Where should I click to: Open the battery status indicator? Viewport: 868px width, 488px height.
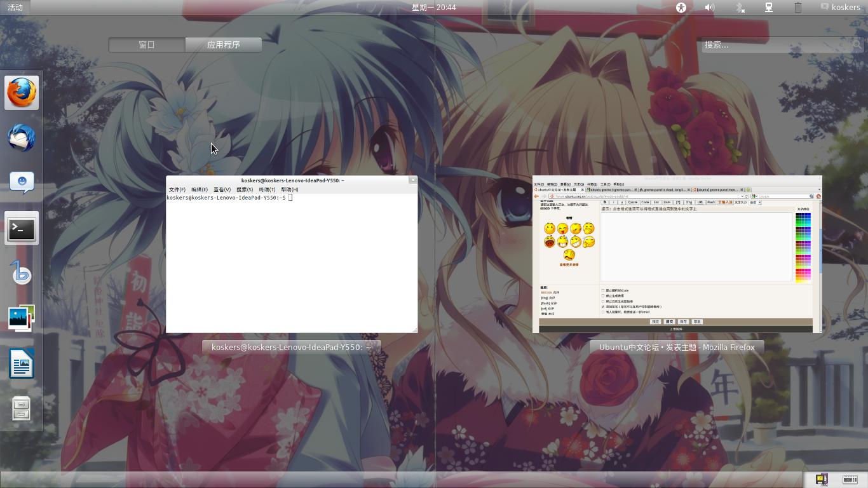click(798, 8)
